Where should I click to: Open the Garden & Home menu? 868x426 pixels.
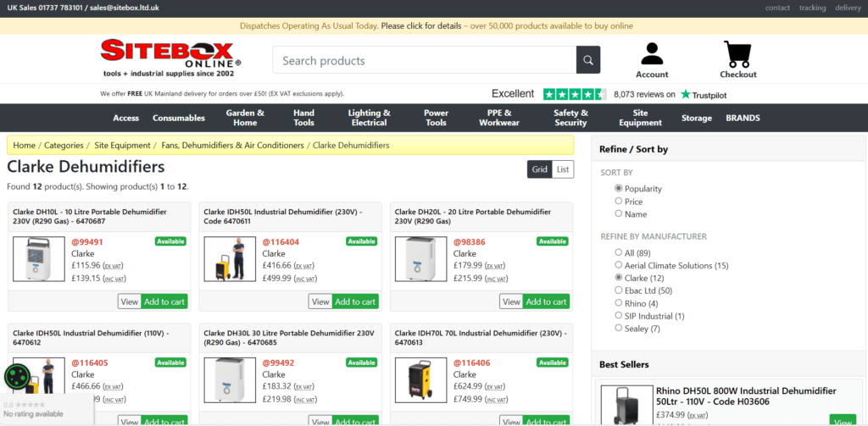tap(245, 118)
